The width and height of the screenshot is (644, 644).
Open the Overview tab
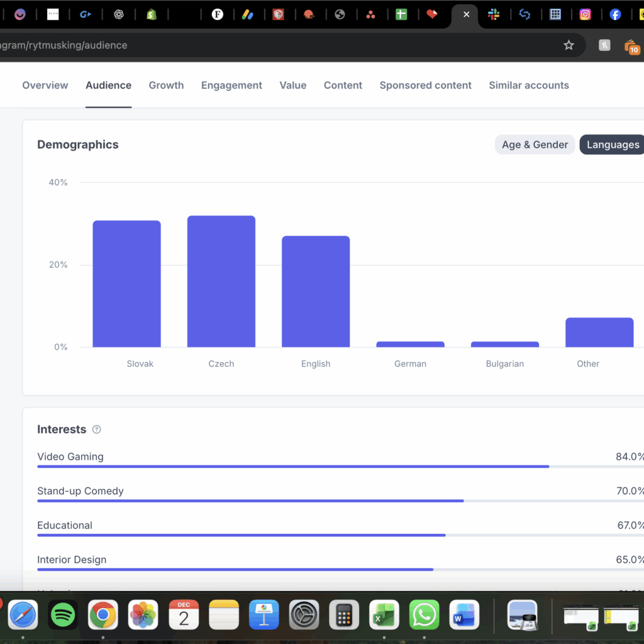[45, 86]
